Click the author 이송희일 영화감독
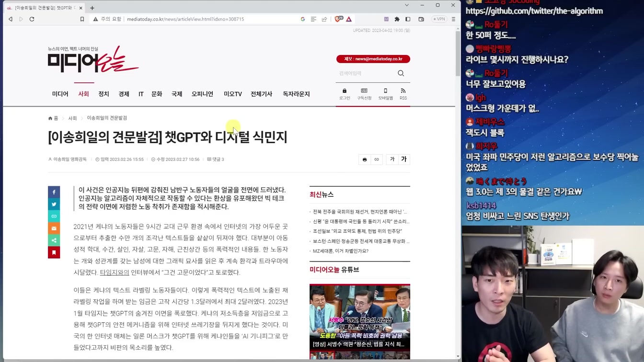Image resolution: width=644 pixels, height=362 pixels. (x=68, y=159)
